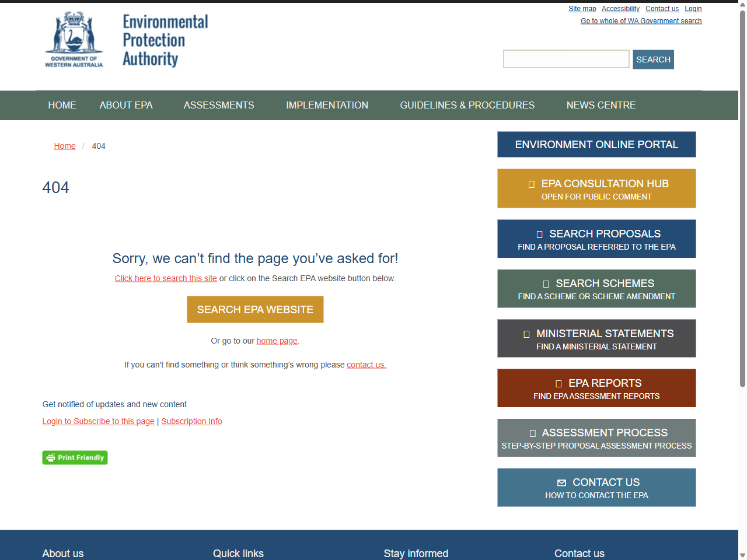Follow the home page link in body
This screenshot has height=560, width=747.
pos(277,341)
